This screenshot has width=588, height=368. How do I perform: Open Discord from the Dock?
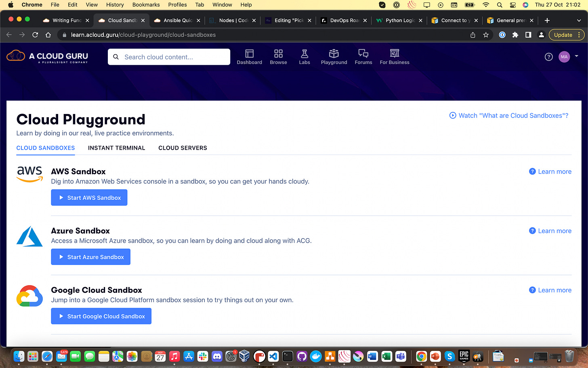(217, 356)
